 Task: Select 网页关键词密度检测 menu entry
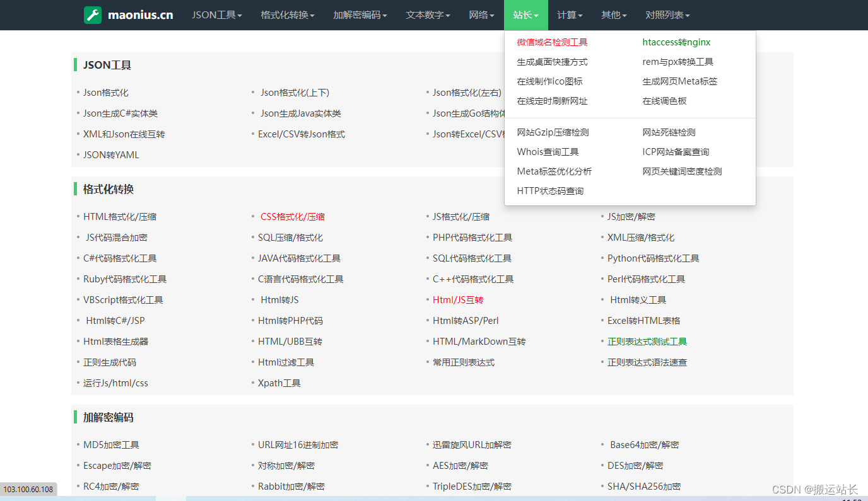tap(683, 171)
